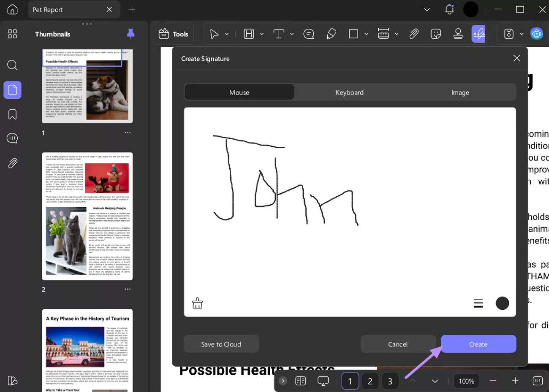Change signature color via the black swatch
The width and height of the screenshot is (549, 392).
click(502, 303)
